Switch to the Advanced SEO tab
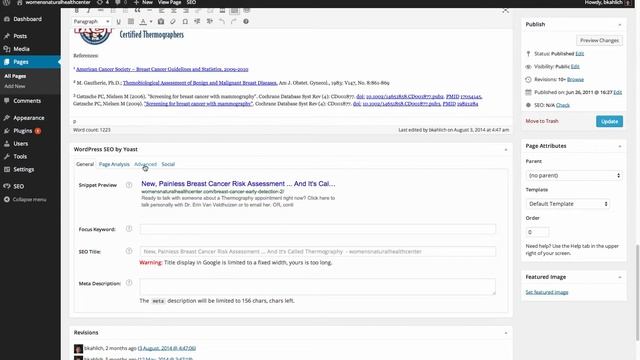 (x=145, y=164)
